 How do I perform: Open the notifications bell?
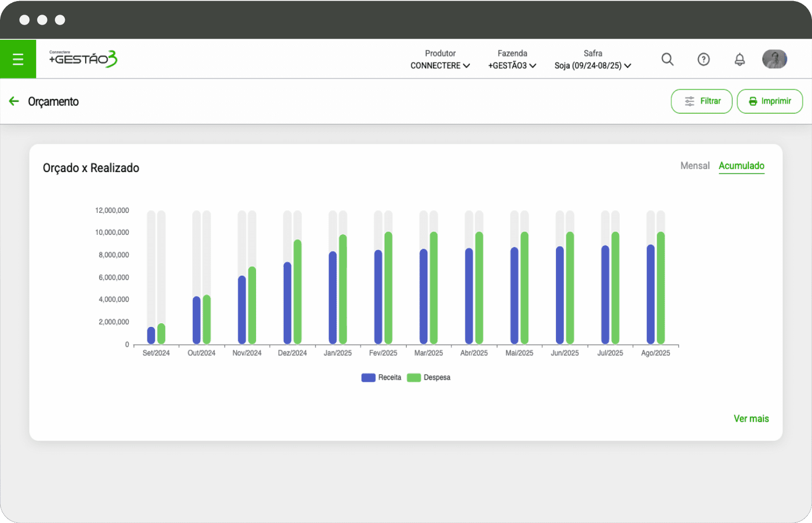[x=739, y=59]
